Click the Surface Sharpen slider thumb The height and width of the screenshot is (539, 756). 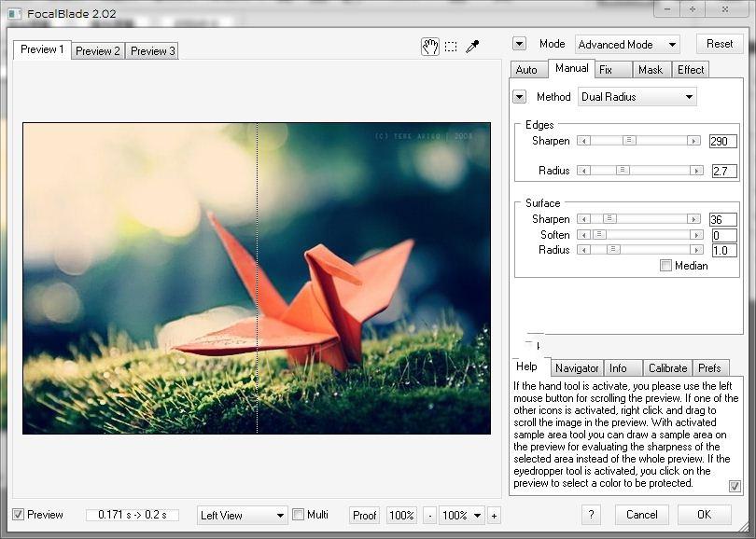tap(609, 219)
